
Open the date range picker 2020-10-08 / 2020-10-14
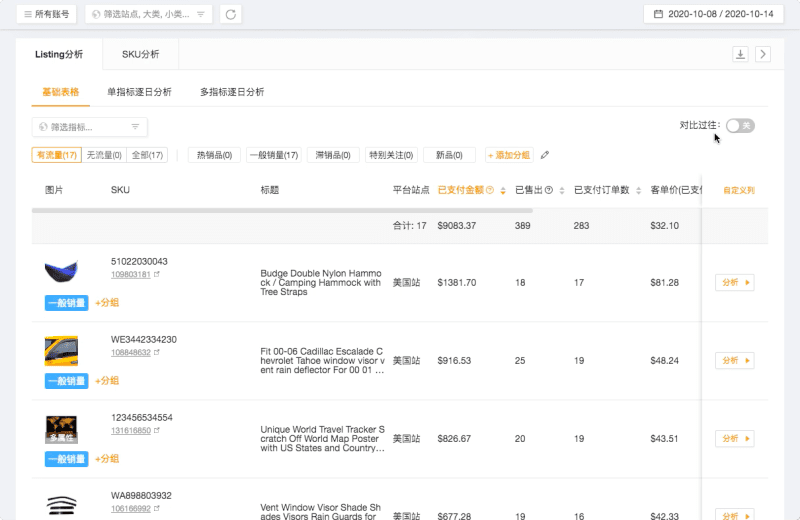tap(715, 15)
